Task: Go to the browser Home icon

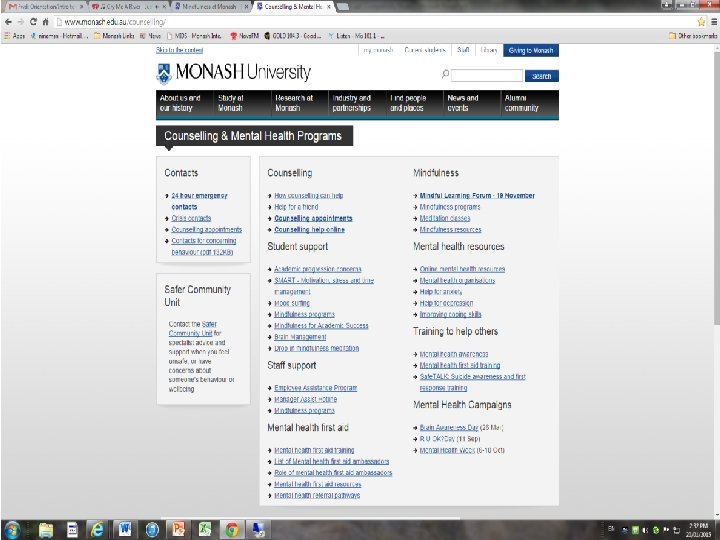Action: point(45,22)
